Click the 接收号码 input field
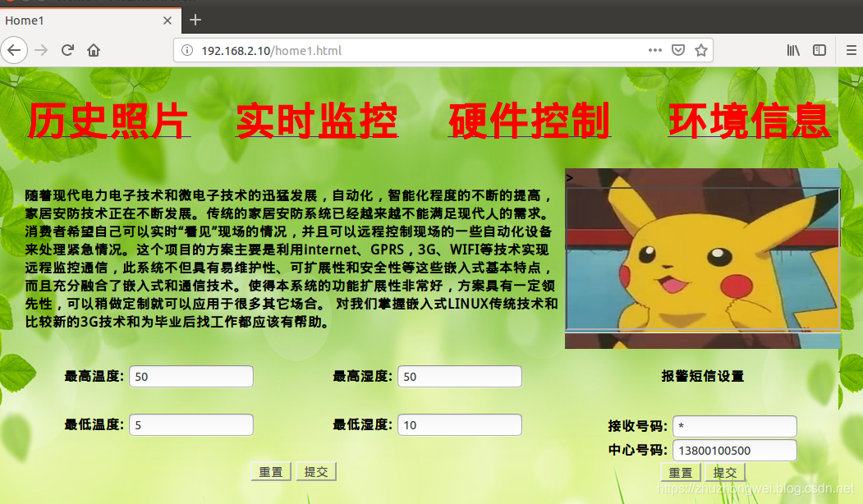The height and width of the screenshot is (504, 863). point(735,426)
